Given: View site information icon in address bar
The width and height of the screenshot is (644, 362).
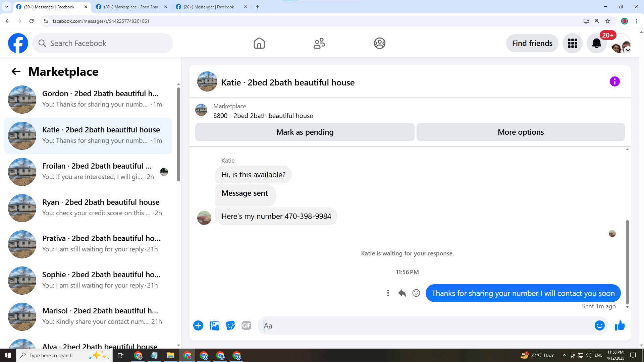Looking at the screenshot, I should pos(46,21).
